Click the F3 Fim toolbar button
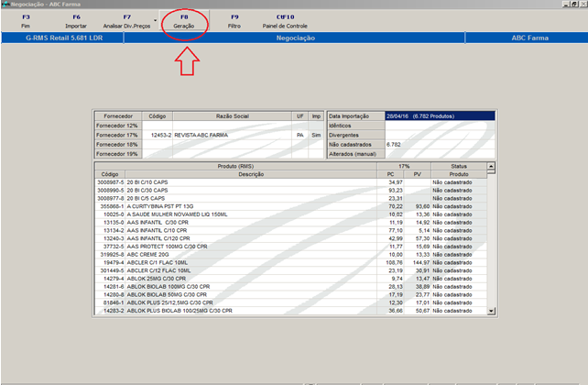Image resolution: width=588 pixels, height=385 pixels. 26,21
